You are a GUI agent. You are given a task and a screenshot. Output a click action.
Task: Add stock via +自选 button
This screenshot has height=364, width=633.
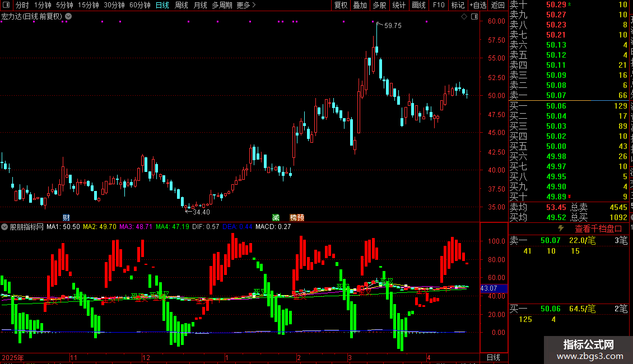pos(478,5)
